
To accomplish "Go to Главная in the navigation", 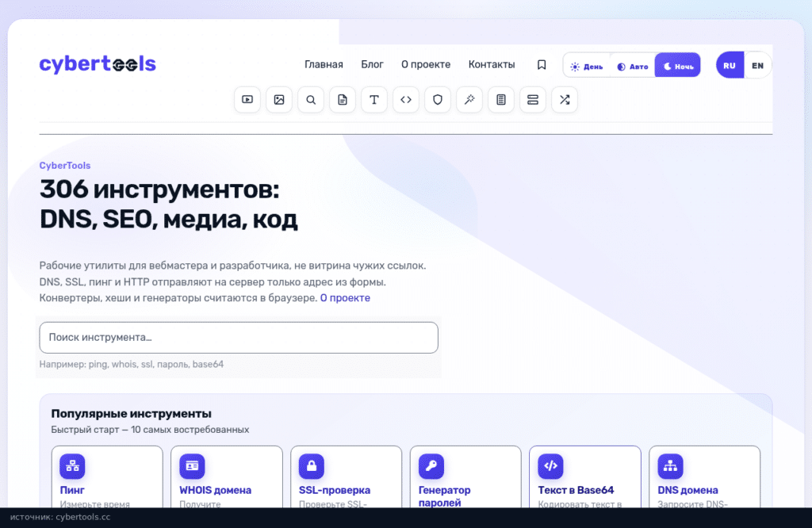I will [324, 64].
